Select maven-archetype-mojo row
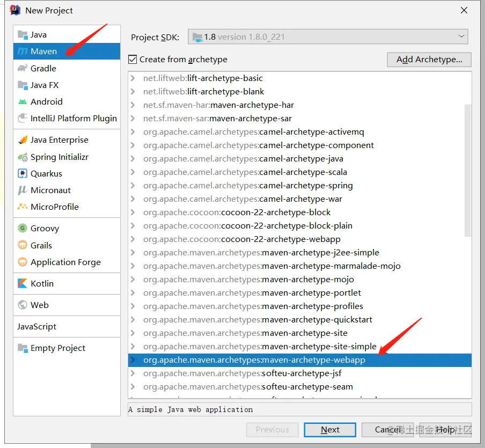The height and width of the screenshot is (448, 485). tap(299, 280)
